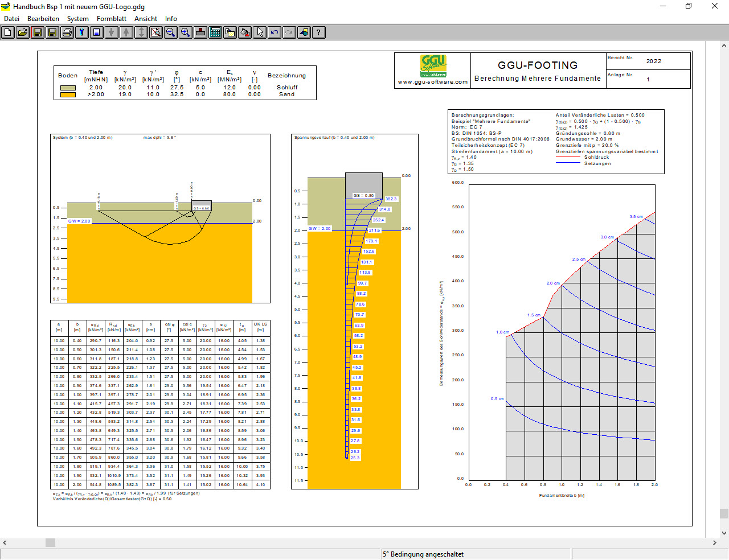Screen dimensions: 729x560
Task: Click the horizontal scrollbar right arrow
Action: pos(715,543)
